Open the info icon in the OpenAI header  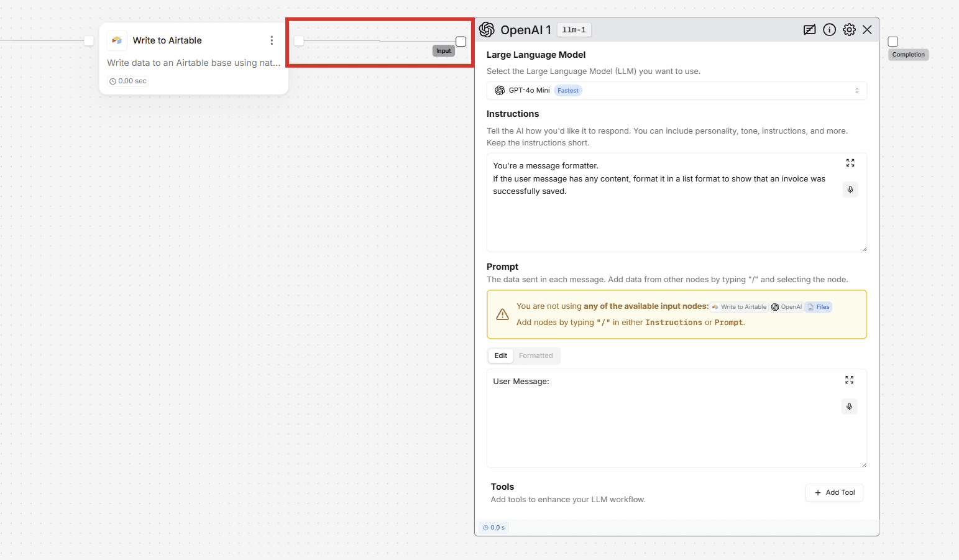point(829,30)
